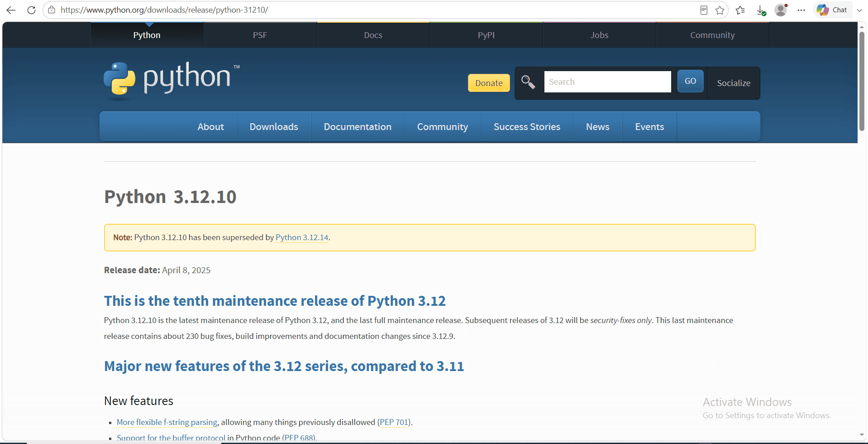
Task: Click the GO search button
Action: [x=690, y=81]
